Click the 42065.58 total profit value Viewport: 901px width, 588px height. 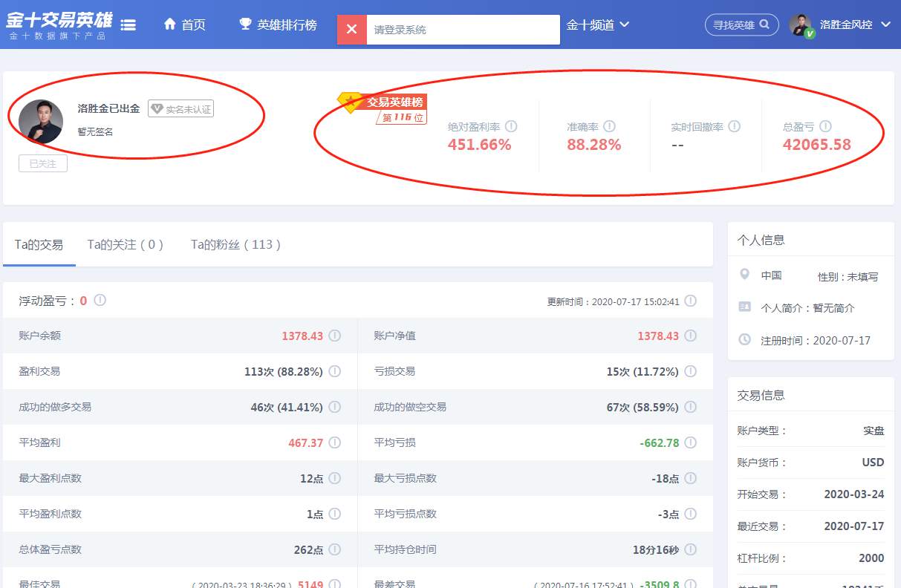click(x=817, y=145)
